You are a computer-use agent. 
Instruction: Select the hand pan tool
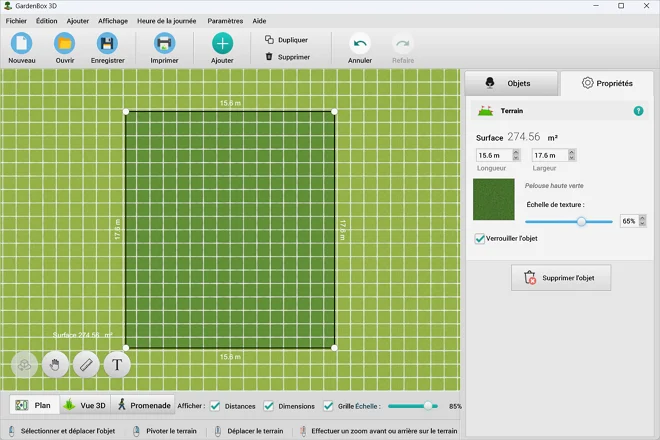click(x=55, y=365)
